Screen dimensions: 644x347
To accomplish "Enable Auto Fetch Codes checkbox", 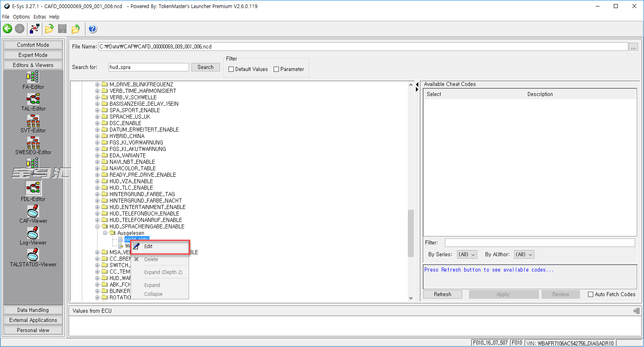I will (591, 295).
